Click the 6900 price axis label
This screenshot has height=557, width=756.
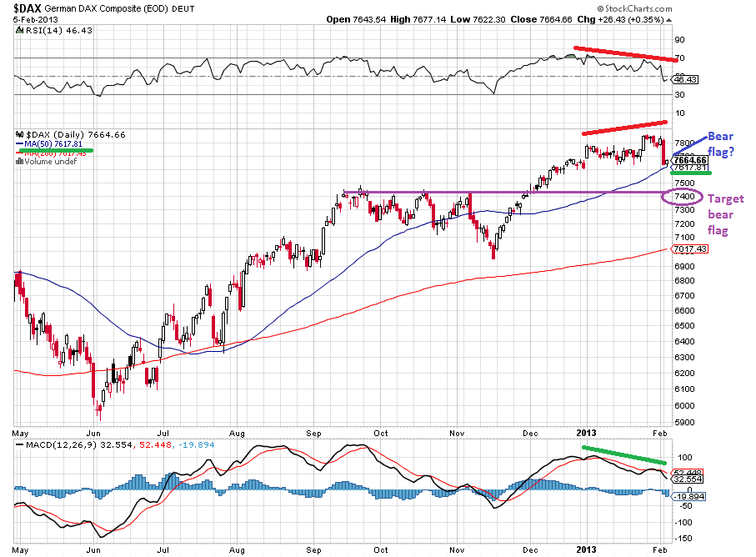click(x=684, y=266)
